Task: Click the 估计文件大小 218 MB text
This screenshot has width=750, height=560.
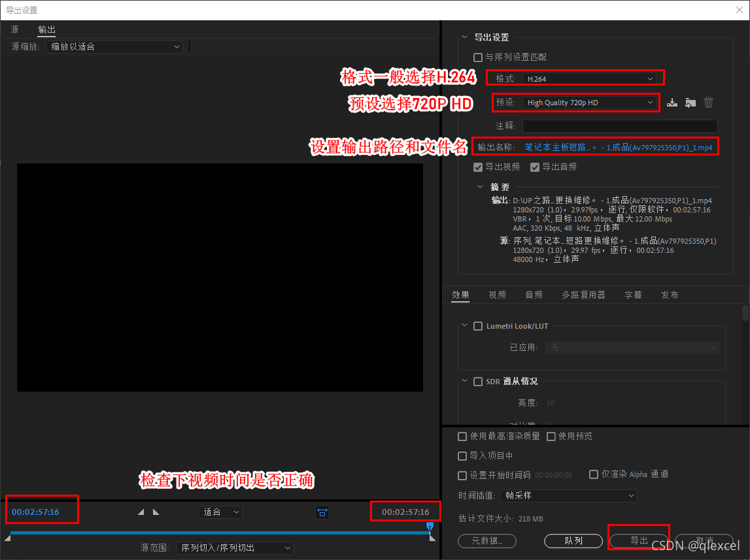Action: (x=501, y=519)
